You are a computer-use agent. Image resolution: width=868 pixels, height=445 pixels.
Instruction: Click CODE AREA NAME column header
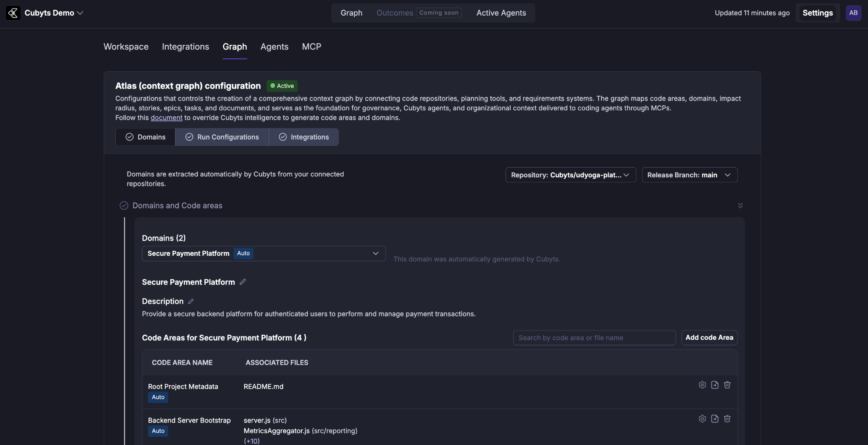[x=182, y=363]
